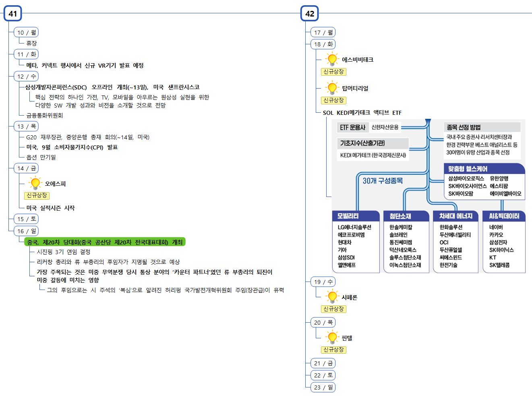Select the 23 / 일 date node

(323, 387)
